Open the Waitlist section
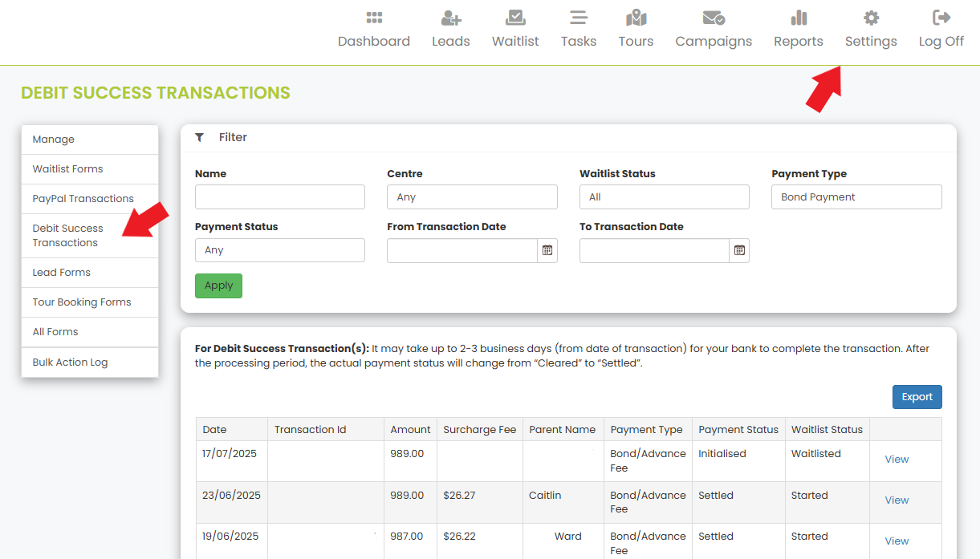The image size is (980, 559). [x=515, y=28]
